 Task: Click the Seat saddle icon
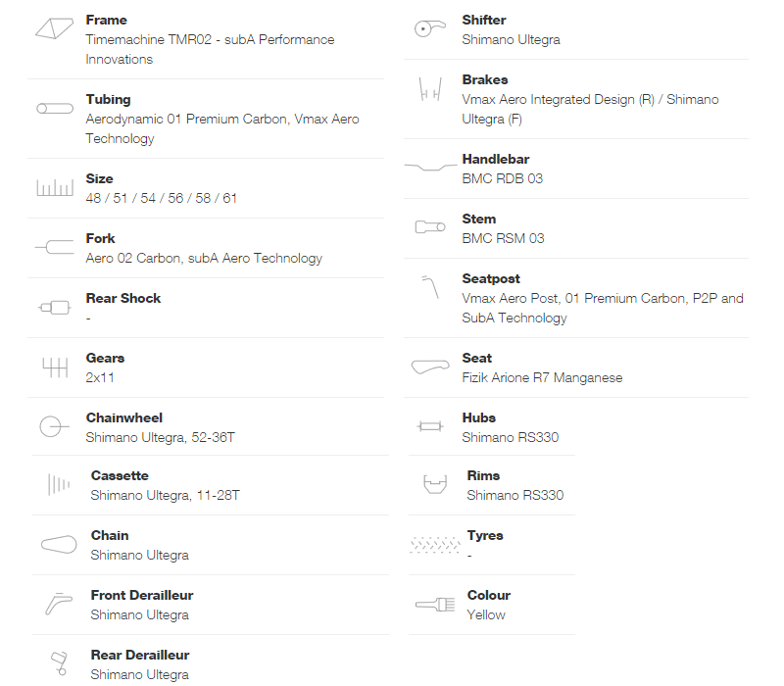coord(430,367)
